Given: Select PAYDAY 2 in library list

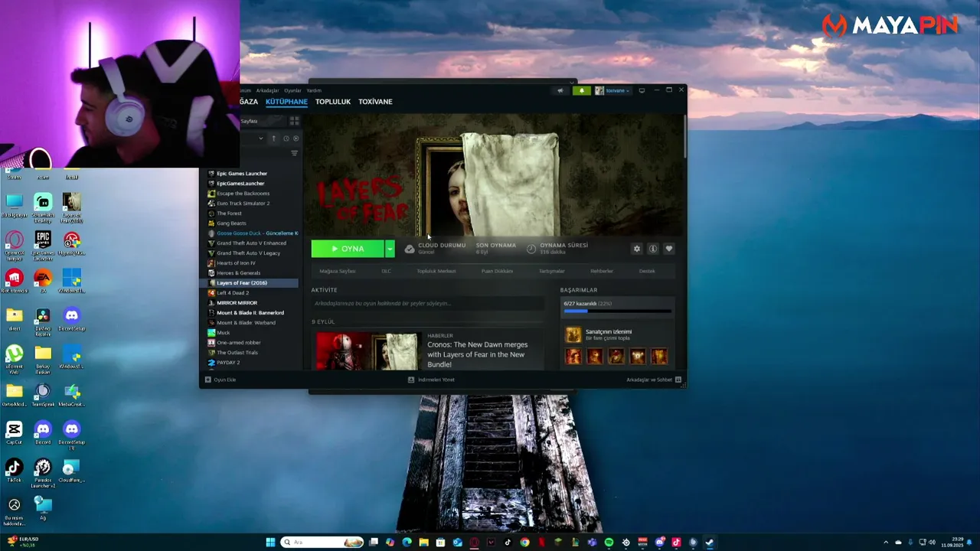Looking at the screenshot, I should click(228, 363).
